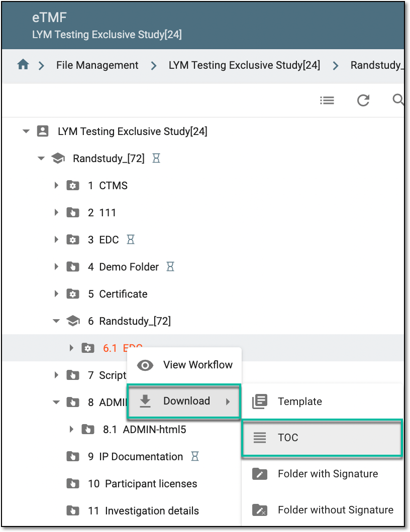Click hourglass icon beside 4 Demo Folder
This screenshot has width=410, height=532.
pyautogui.click(x=170, y=267)
